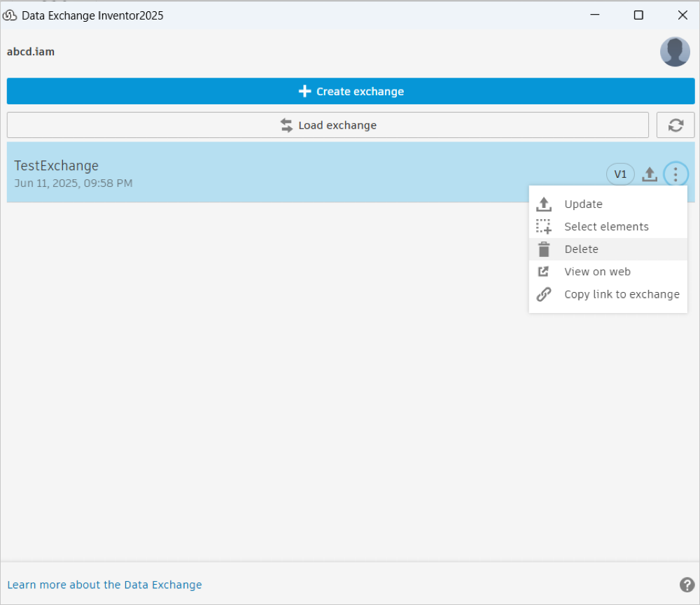The image size is (700, 605).
Task: Open View on web menu option
Action: tap(597, 272)
